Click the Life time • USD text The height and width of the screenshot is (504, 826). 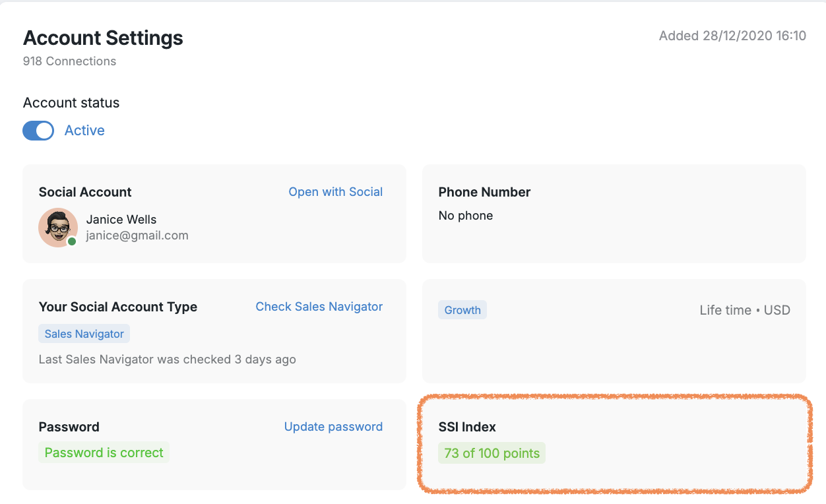pyautogui.click(x=745, y=310)
